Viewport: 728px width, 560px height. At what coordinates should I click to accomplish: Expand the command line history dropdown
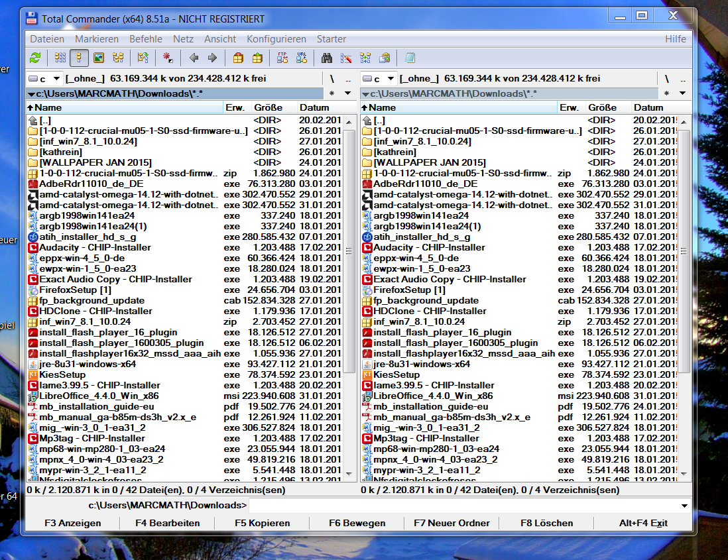(684, 505)
